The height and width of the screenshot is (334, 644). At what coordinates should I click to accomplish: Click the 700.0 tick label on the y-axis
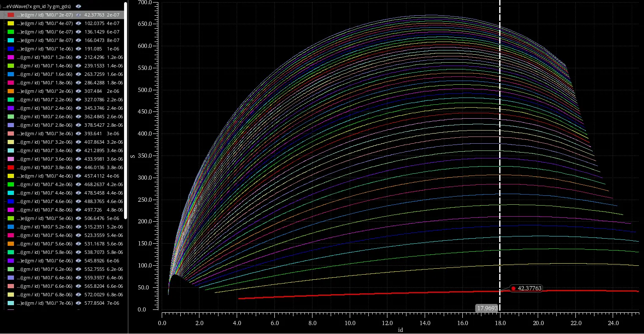[x=145, y=2]
